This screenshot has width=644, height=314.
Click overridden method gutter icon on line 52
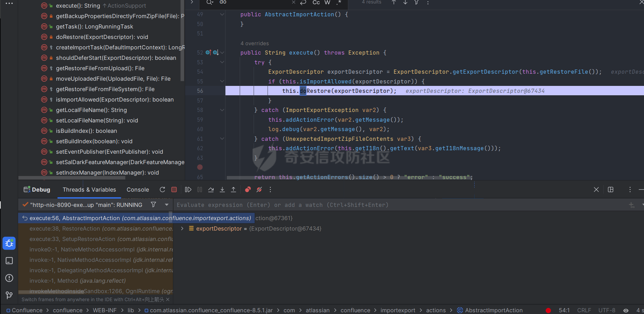pyautogui.click(x=208, y=53)
